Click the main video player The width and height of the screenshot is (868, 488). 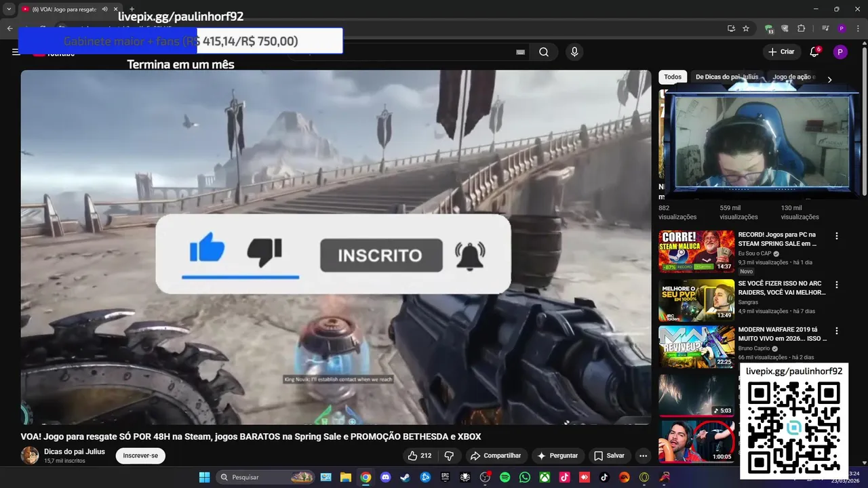tap(336, 247)
